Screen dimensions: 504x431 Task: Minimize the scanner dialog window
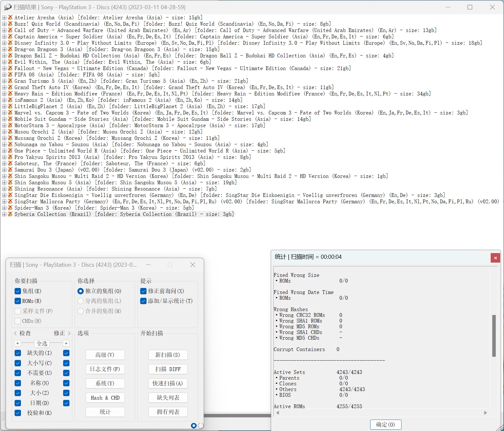pyautogui.click(x=148, y=265)
